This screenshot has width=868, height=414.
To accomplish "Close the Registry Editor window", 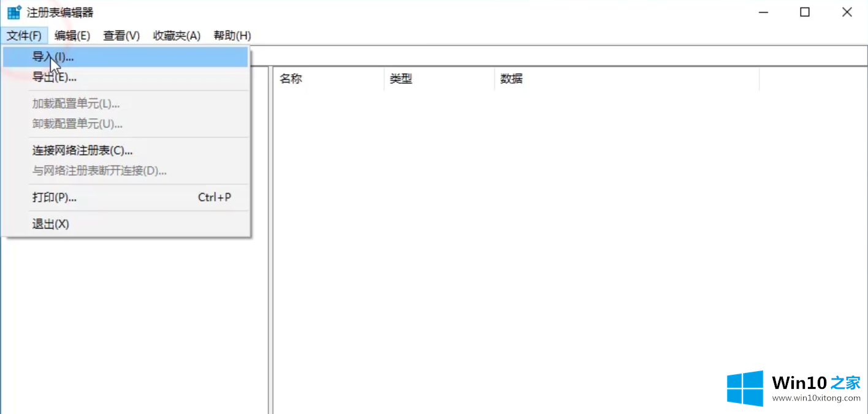I will tap(847, 12).
